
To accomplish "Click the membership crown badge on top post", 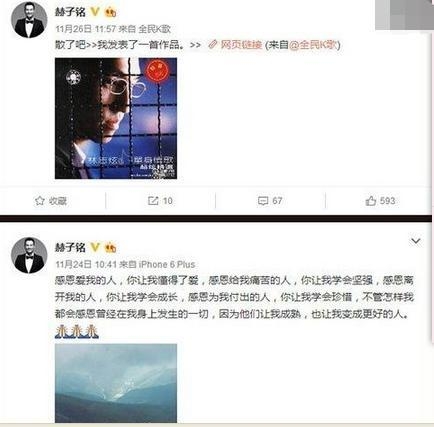I will pos(110,12).
